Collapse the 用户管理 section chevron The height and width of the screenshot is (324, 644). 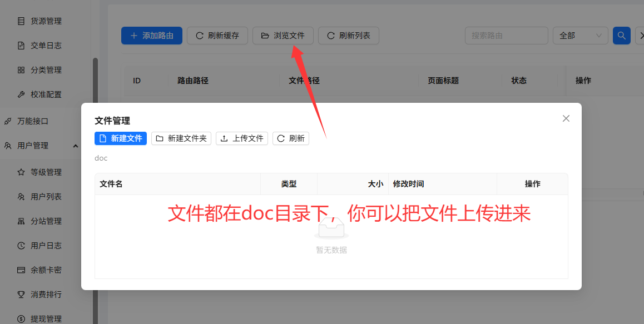(75, 146)
